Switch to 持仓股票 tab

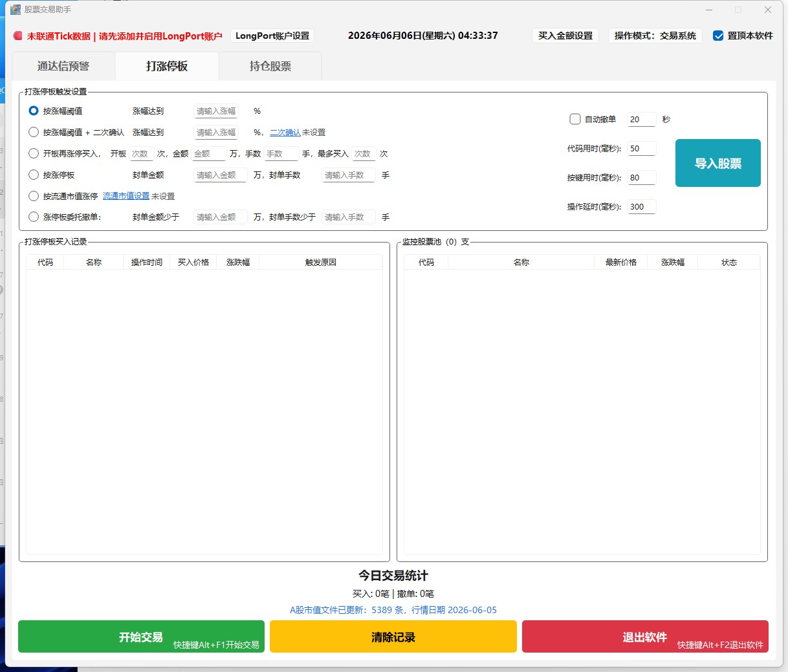click(270, 66)
